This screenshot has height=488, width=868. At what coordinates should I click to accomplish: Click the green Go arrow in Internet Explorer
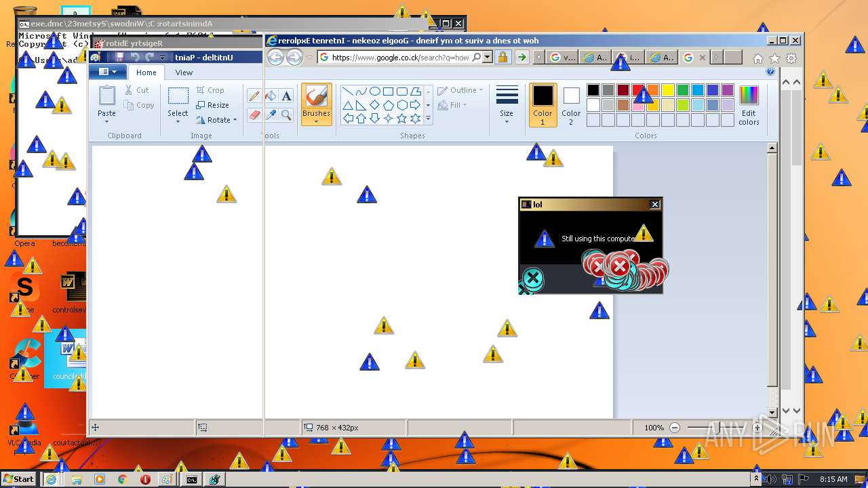pos(521,58)
